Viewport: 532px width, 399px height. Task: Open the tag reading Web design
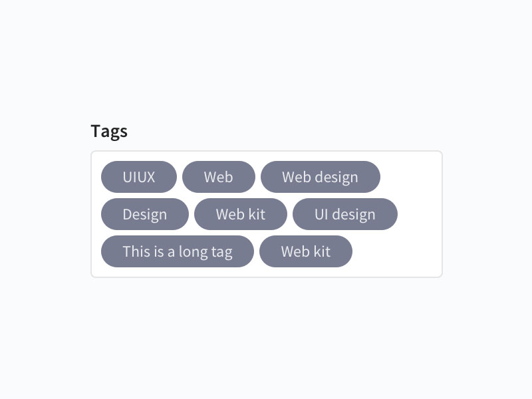(321, 177)
